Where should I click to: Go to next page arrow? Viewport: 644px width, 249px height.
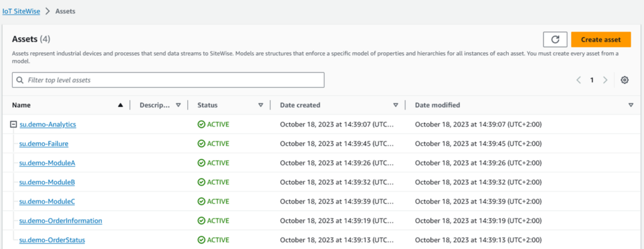(605, 80)
